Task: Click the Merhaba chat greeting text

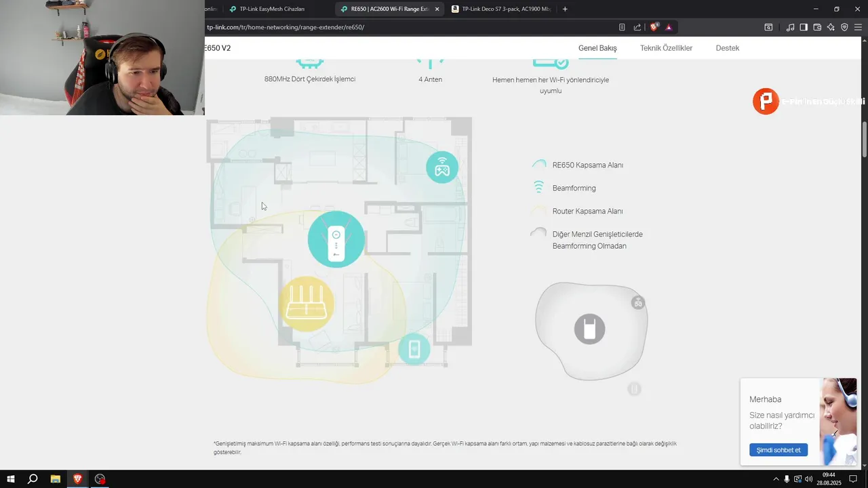Action: tap(765, 399)
